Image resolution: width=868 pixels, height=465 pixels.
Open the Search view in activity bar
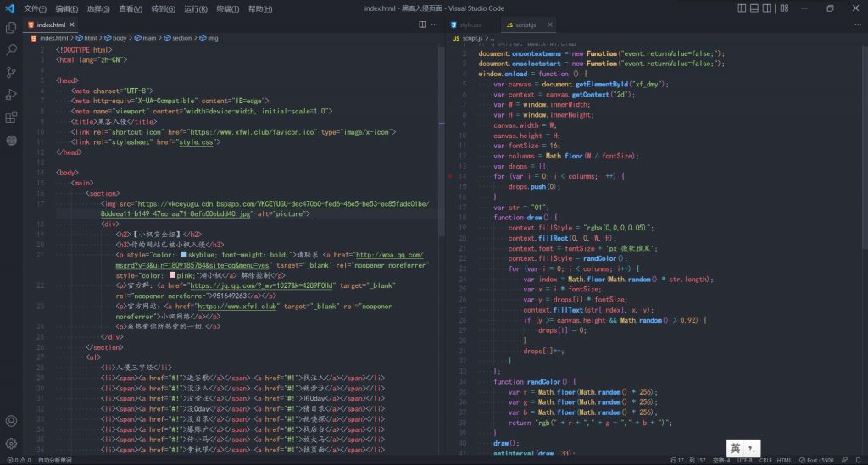[x=11, y=50]
